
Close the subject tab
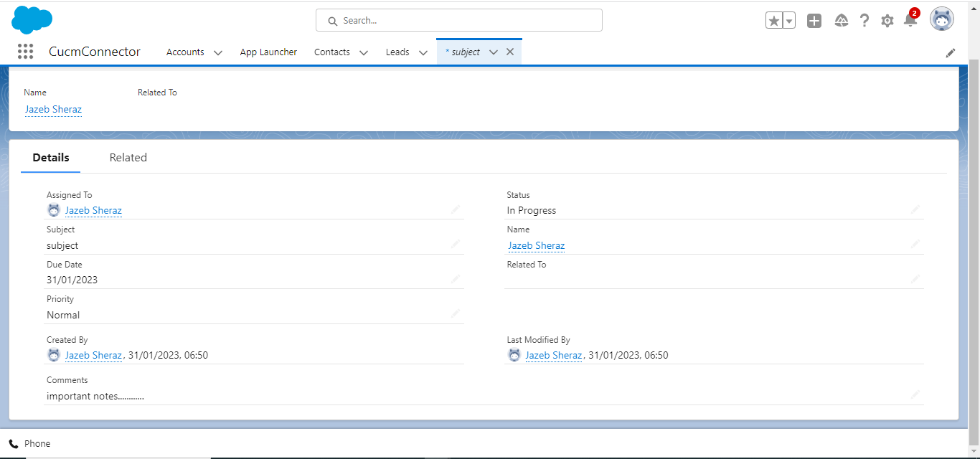click(x=509, y=52)
